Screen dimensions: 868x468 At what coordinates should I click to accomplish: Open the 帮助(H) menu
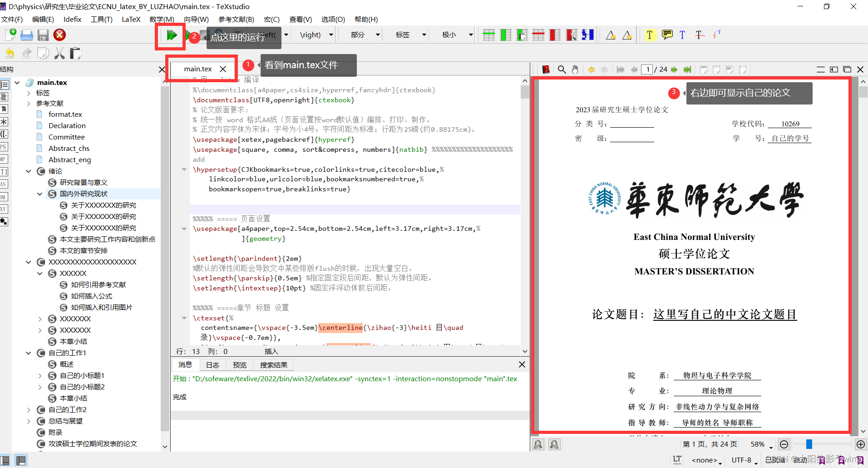pyautogui.click(x=366, y=19)
